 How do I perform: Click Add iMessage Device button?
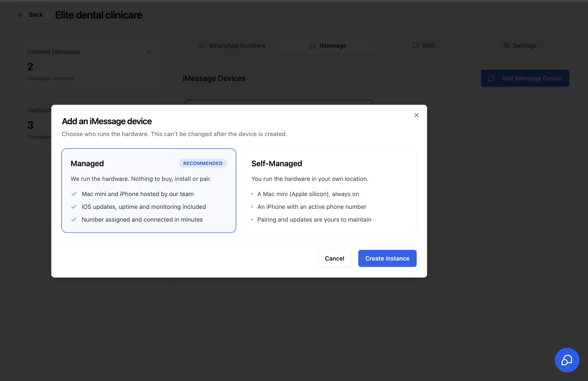tap(525, 78)
